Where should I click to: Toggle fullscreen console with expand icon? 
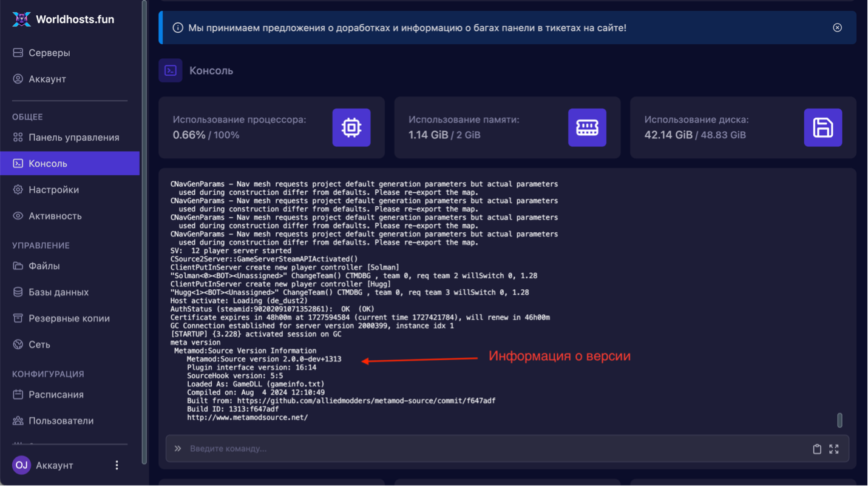(834, 449)
